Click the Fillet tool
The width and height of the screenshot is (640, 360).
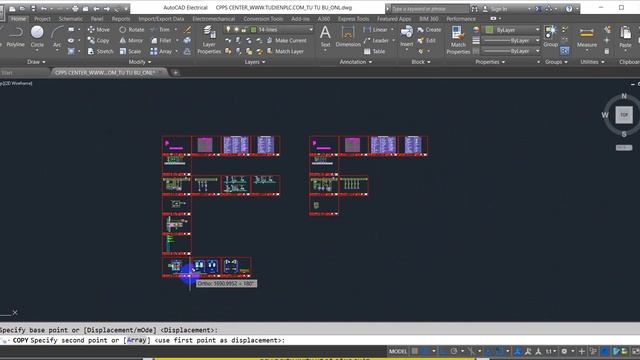161,40
